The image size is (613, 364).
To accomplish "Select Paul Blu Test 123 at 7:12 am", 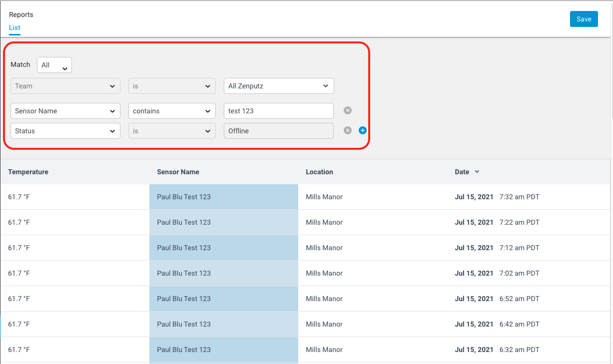I will click(224, 248).
